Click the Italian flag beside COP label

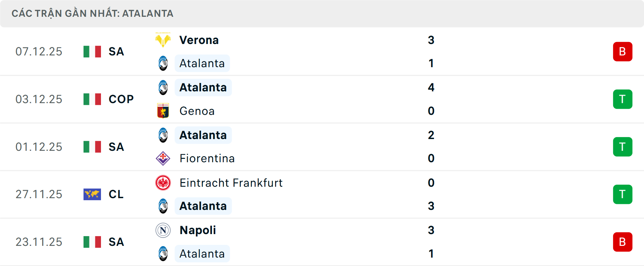pyautogui.click(x=92, y=99)
